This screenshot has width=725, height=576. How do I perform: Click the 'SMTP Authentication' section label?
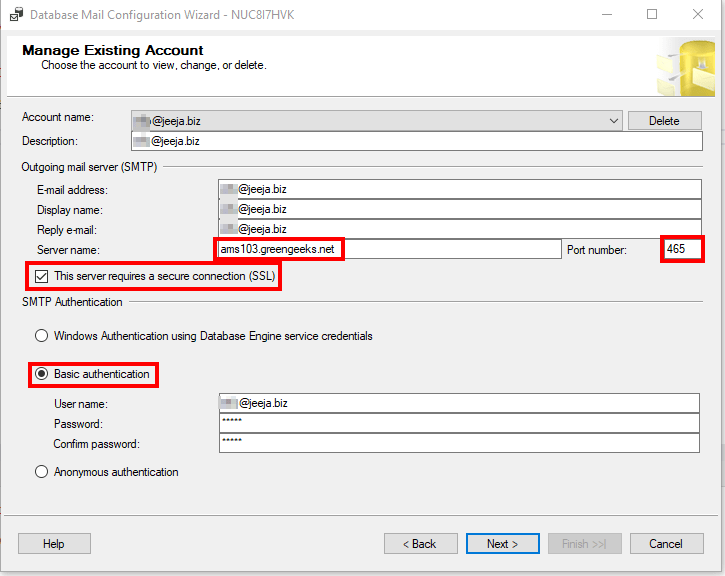coord(72,302)
